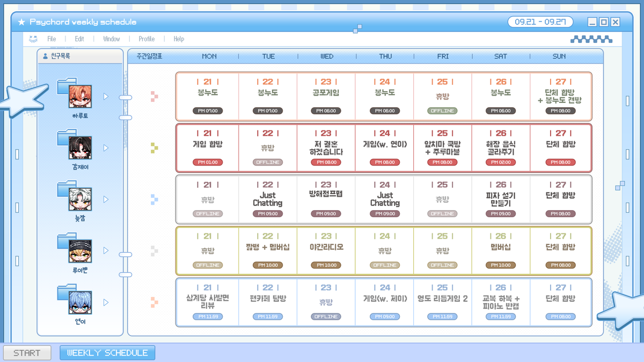Expand the arrow next to 연이
This screenshot has height=362, width=644.
(x=106, y=302)
